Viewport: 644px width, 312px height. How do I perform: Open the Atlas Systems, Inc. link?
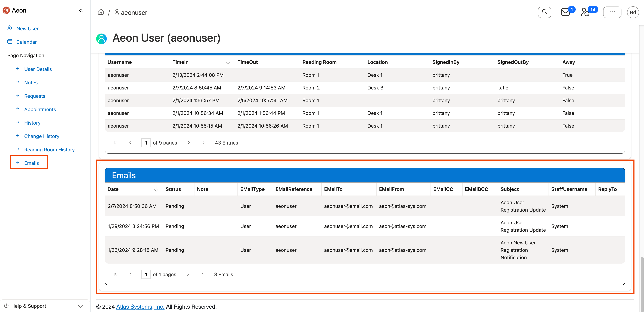[140, 307]
